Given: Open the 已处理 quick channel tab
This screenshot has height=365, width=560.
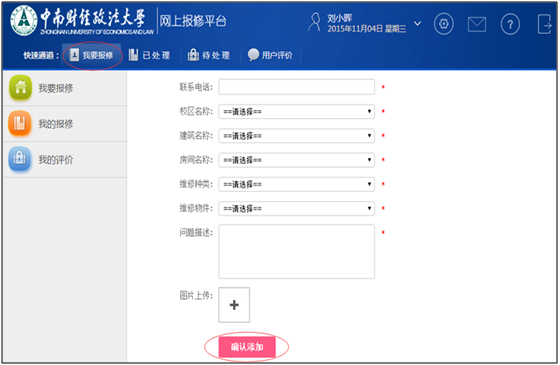Looking at the screenshot, I should point(149,55).
